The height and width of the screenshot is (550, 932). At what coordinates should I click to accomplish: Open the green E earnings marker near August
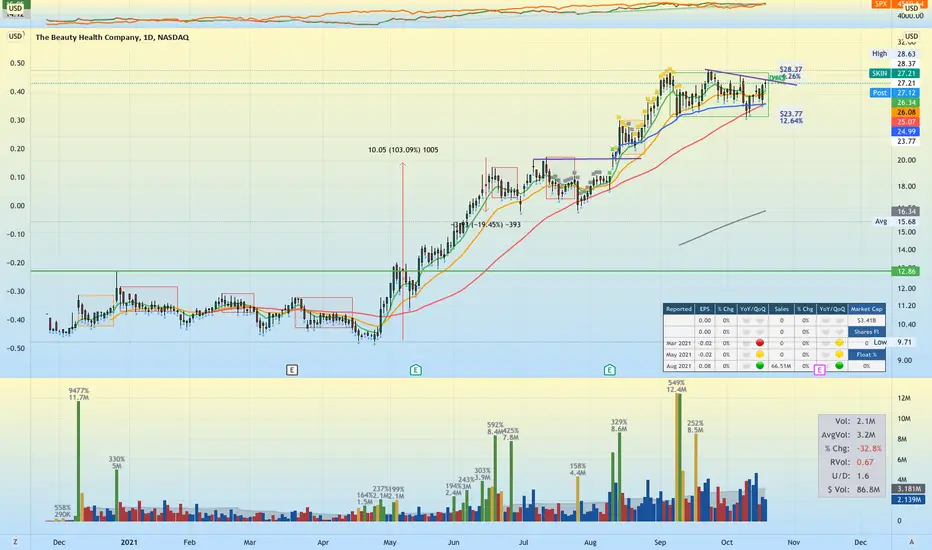tap(609, 370)
